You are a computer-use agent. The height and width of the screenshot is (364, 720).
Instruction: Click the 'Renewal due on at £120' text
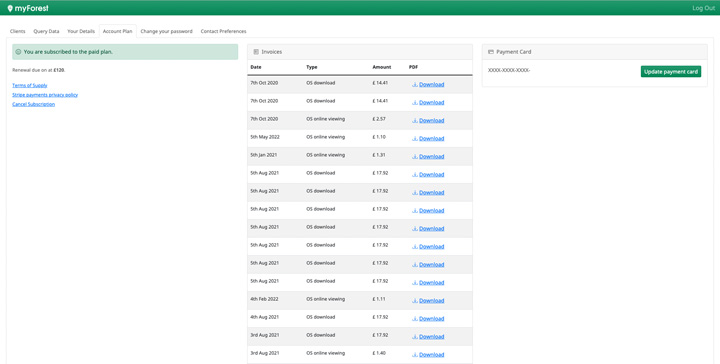(x=39, y=70)
